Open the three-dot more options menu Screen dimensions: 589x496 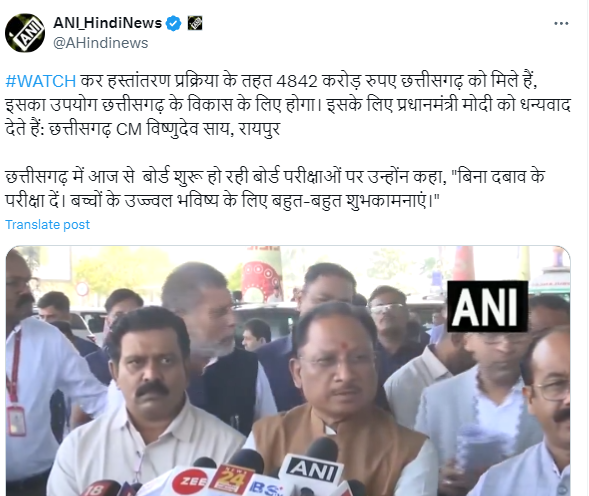pyautogui.click(x=561, y=23)
